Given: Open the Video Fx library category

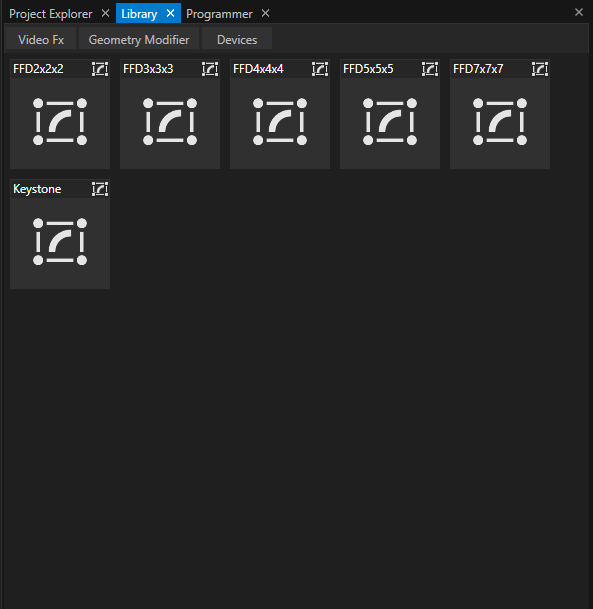Looking at the screenshot, I should pos(41,40).
